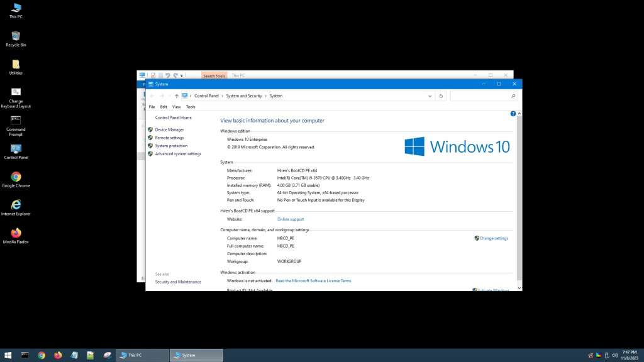
Task: Expand the chevron after System and Security
Action: point(265,96)
